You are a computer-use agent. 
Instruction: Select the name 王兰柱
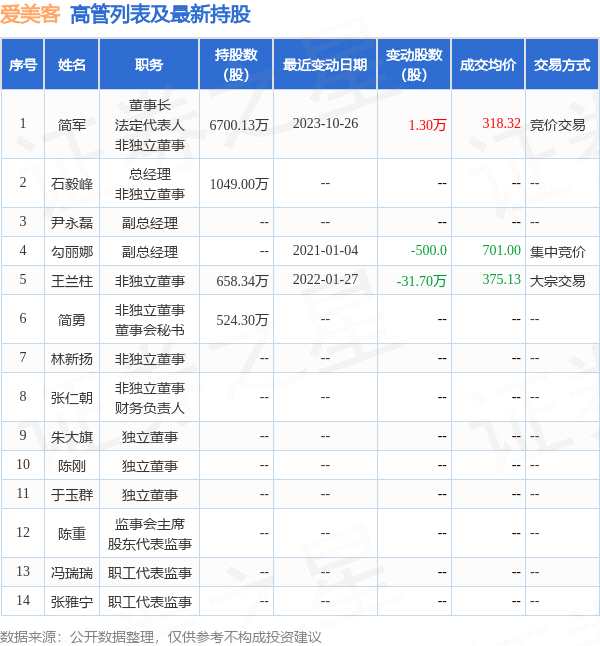click(x=72, y=281)
